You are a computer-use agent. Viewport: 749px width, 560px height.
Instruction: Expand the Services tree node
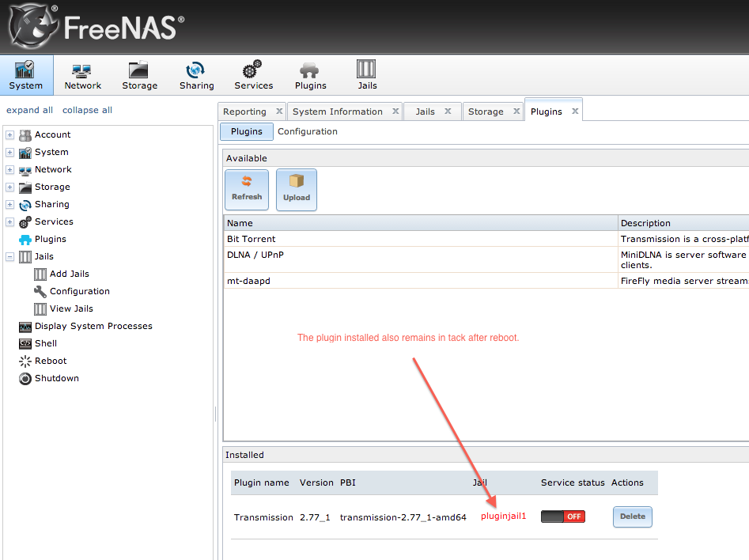9,222
